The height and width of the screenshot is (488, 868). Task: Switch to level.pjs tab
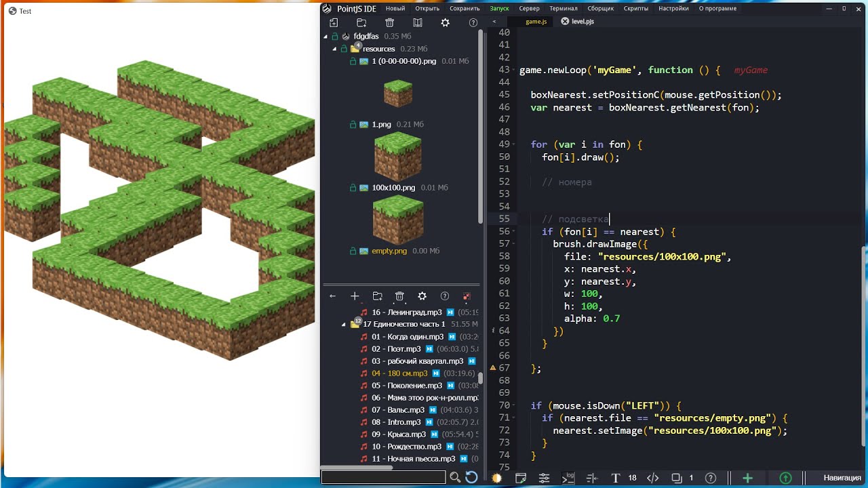[583, 22]
